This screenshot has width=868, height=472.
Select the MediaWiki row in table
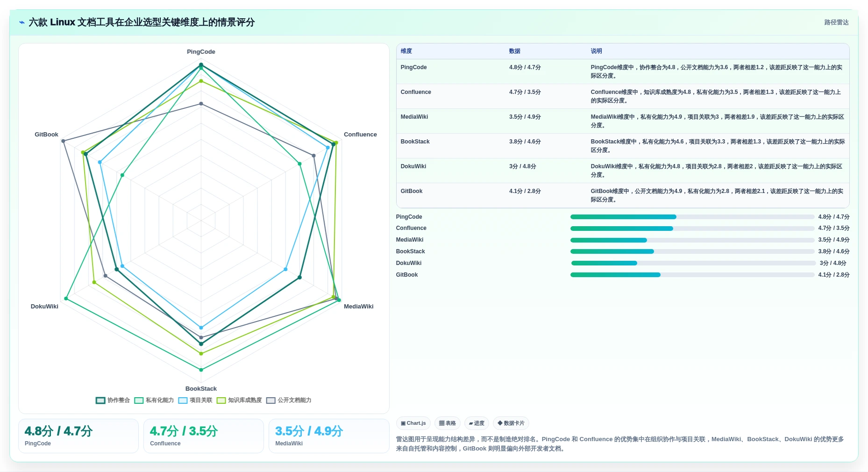tap(623, 121)
